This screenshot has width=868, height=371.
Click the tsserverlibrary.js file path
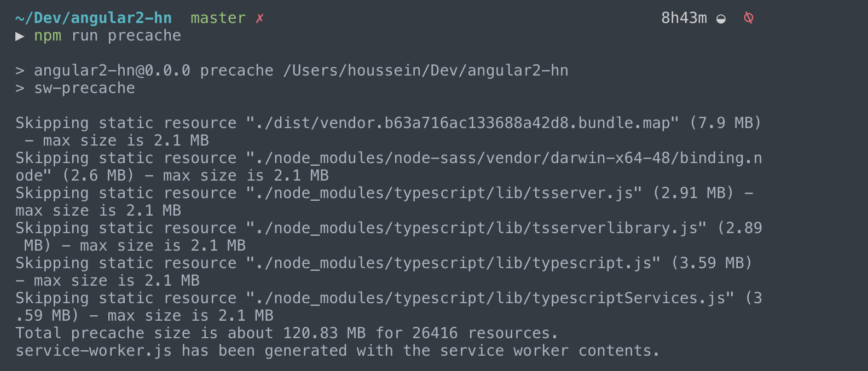(x=476, y=228)
